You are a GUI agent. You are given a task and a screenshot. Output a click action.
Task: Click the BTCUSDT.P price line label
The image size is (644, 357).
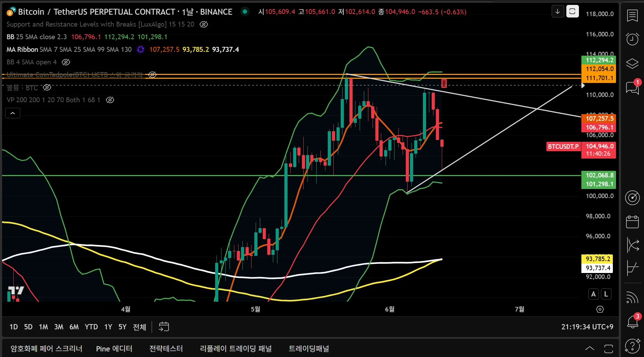click(563, 146)
